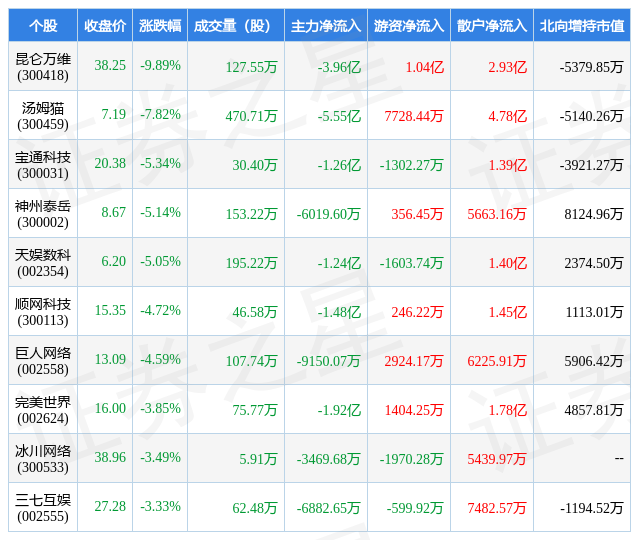Click the -4.59% change value
The image size is (631, 540).
[x=161, y=359]
